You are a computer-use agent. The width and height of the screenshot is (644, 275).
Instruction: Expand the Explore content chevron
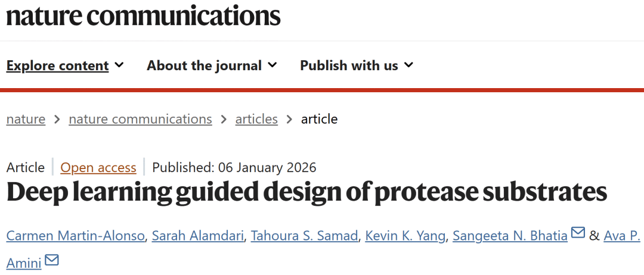119,65
